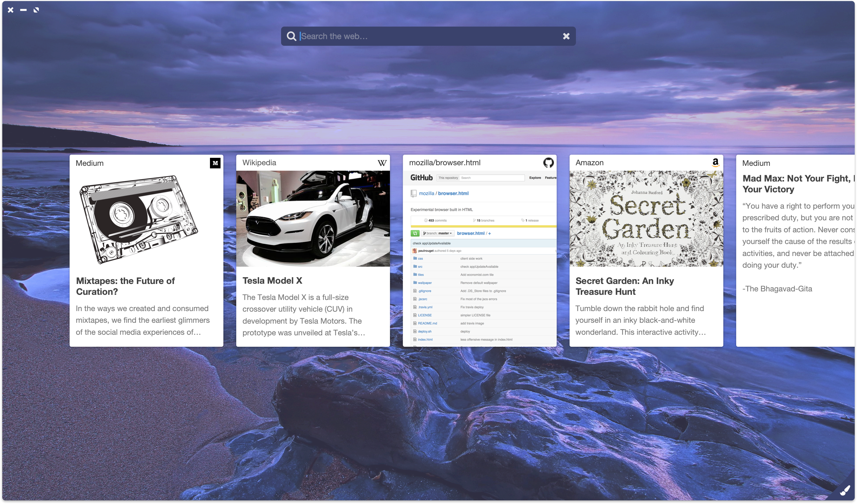Click the check appUpdateAvailable commit message header
Viewport: 857px width, 504px height.
(432, 243)
